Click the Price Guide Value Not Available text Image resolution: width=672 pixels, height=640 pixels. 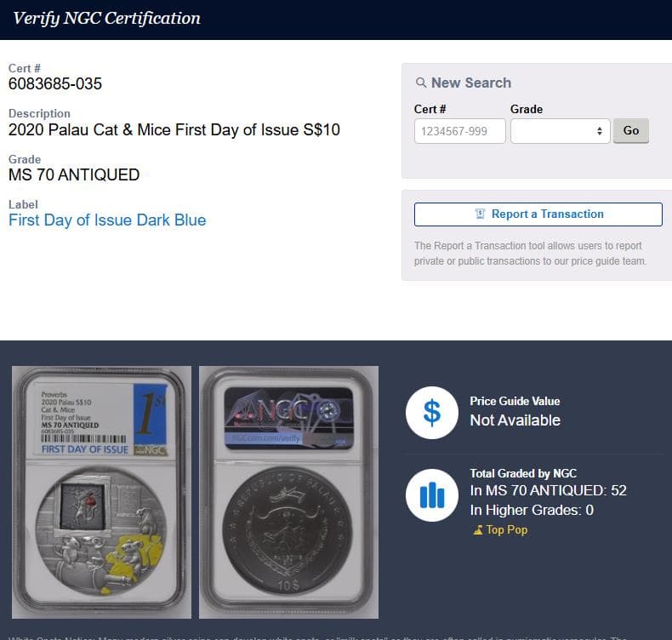515,420
